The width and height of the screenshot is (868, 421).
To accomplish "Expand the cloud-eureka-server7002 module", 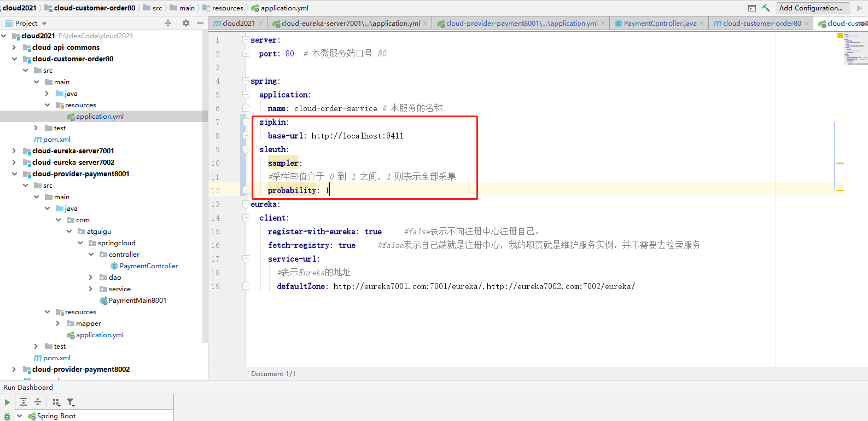I will point(14,163).
